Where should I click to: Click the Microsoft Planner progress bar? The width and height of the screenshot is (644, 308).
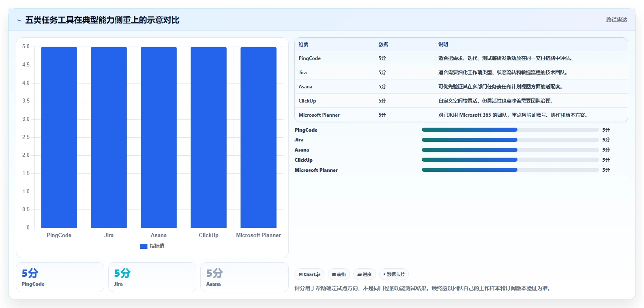tap(510, 170)
